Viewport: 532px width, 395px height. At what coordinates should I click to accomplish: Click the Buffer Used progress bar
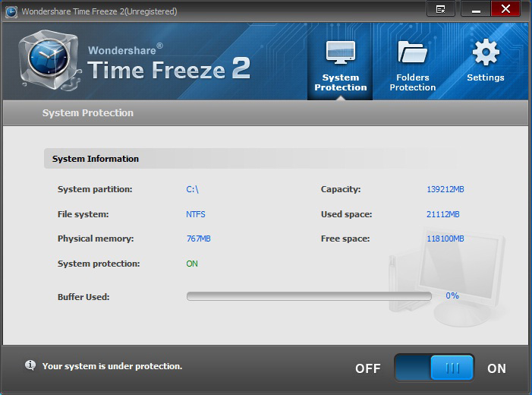click(309, 296)
